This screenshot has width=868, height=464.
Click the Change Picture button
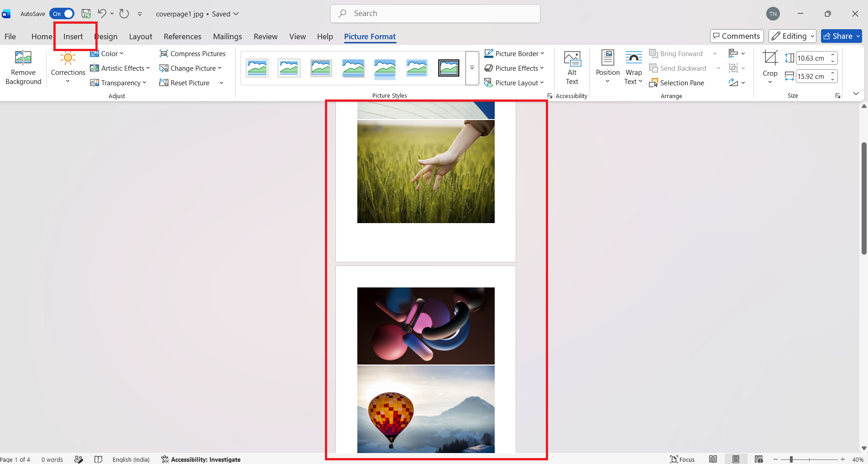click(x=190, y=68)
